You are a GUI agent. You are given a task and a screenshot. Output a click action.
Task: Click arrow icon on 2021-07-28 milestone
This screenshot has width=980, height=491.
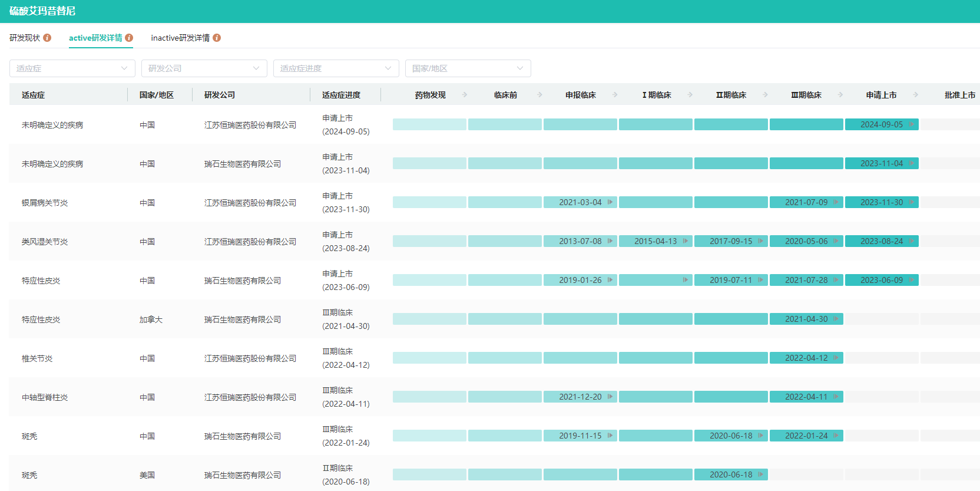click(836, 280)
